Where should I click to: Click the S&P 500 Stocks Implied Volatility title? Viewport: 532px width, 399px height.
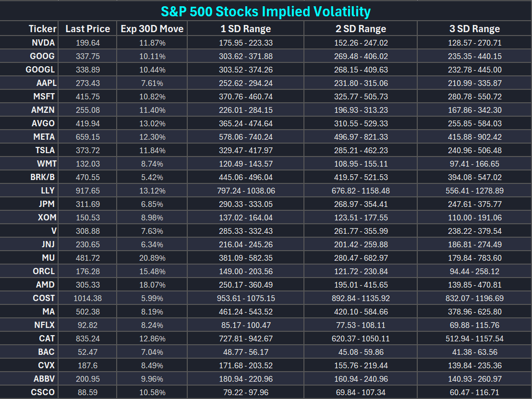click(266, 11)
